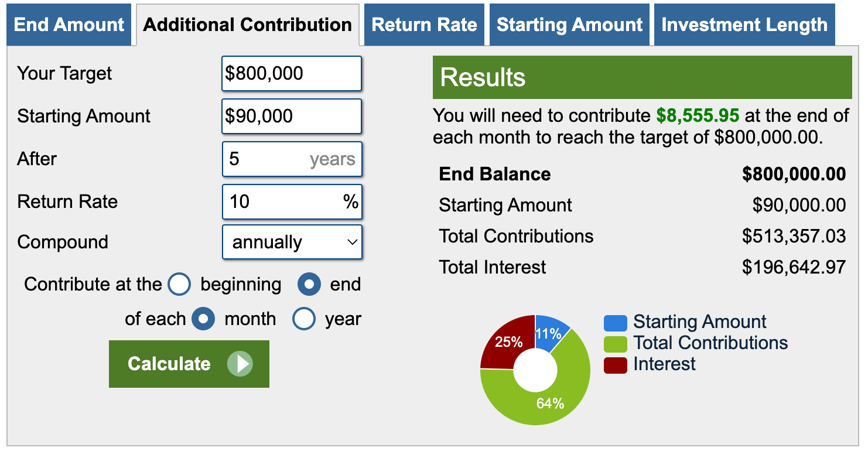Screen dimensions: 868x451
Task: Select the beginning contribution radio button
Action: point(179,285)
